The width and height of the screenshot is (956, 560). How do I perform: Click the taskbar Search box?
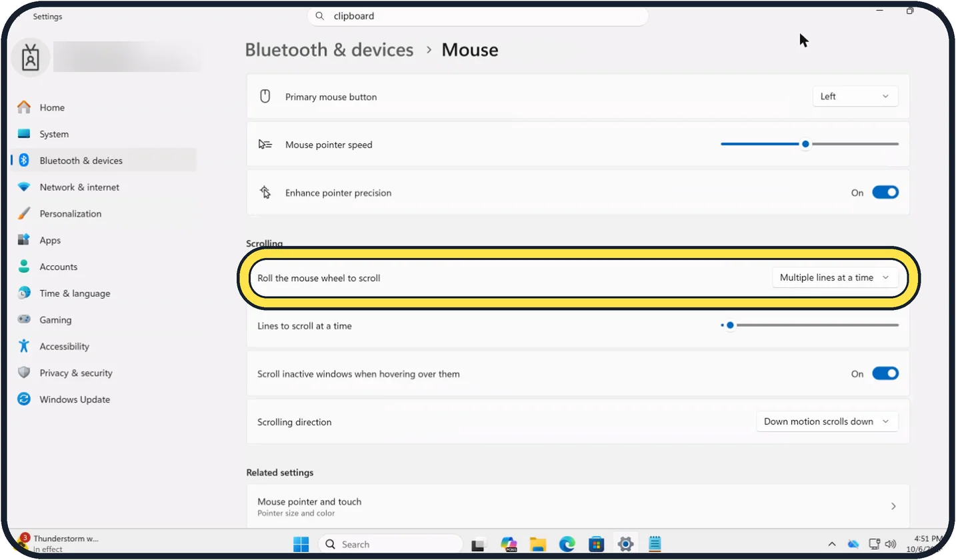[x=391, y=544]
